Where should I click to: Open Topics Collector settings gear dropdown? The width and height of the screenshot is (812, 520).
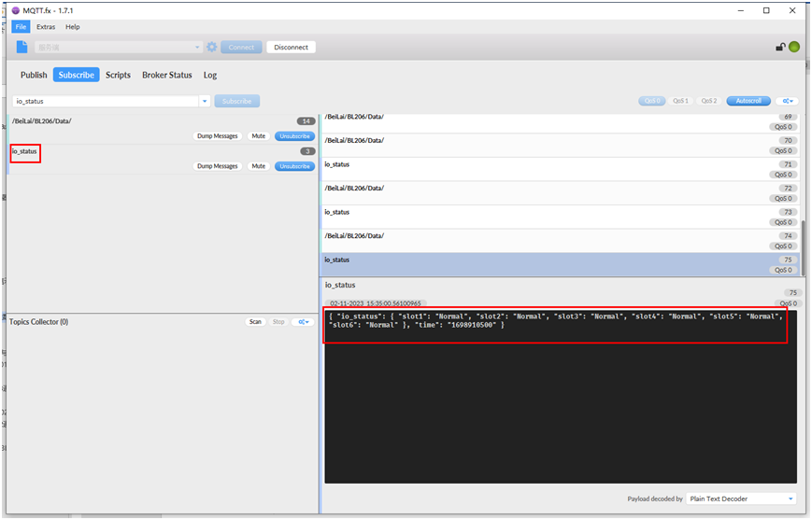click(x=303, y=322)
